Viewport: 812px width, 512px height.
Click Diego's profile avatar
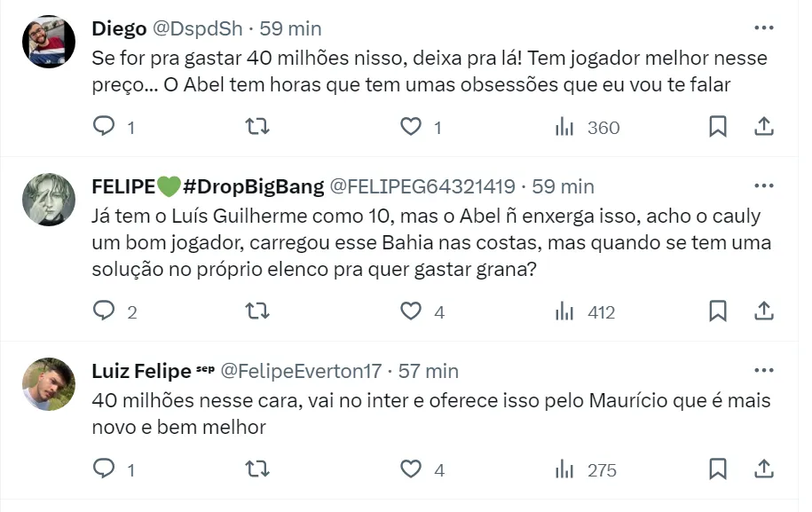coord(48,41)
